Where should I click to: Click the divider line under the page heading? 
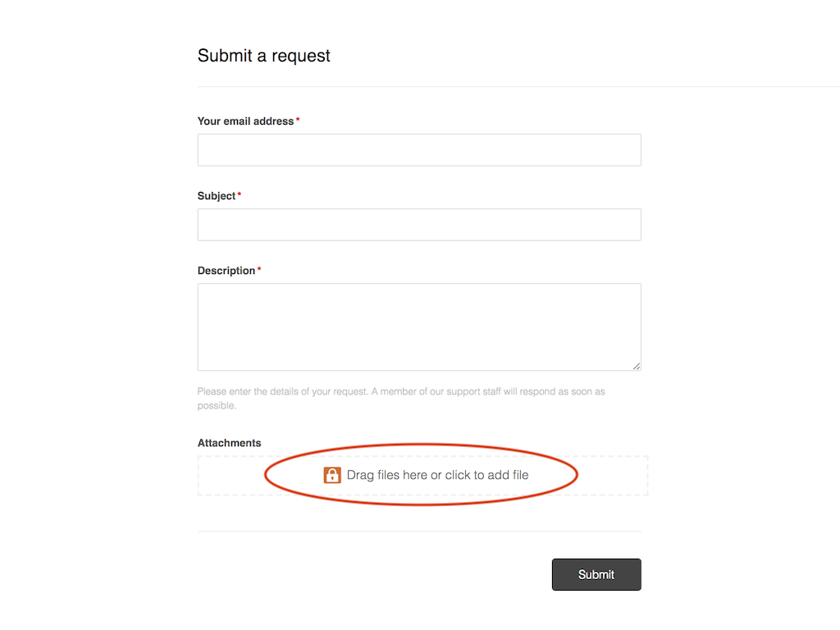492,86
